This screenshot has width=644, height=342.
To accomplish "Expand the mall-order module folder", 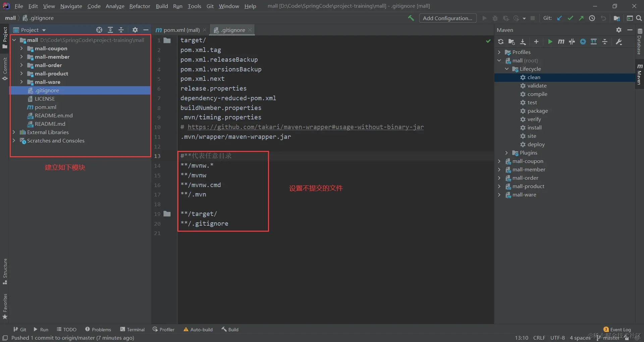I will pos(21,65).
